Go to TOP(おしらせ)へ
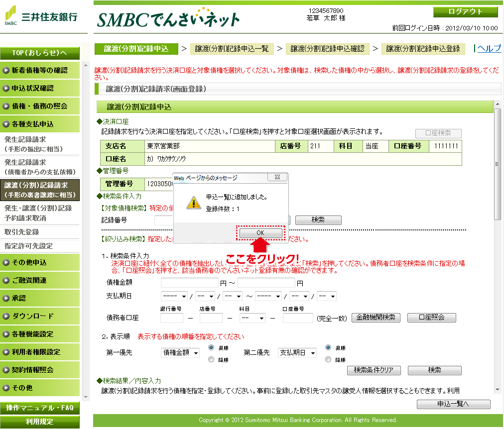The height and width of the screenshot is (429, 504). click(x=40, y=53)
